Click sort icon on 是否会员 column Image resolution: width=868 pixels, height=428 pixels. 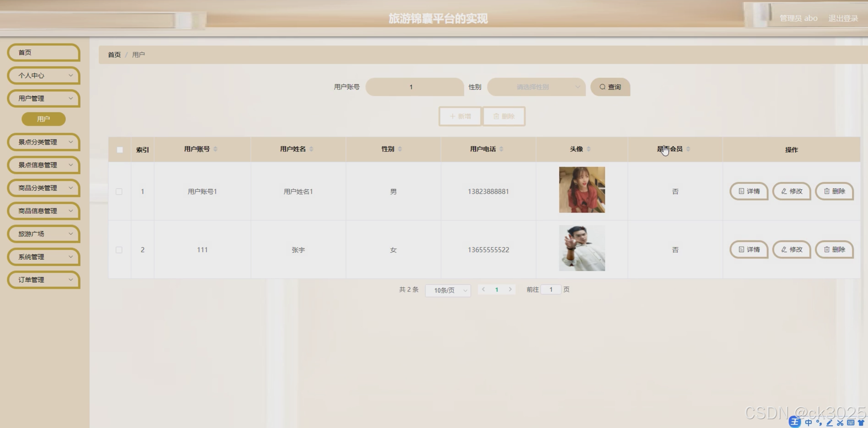688,149
